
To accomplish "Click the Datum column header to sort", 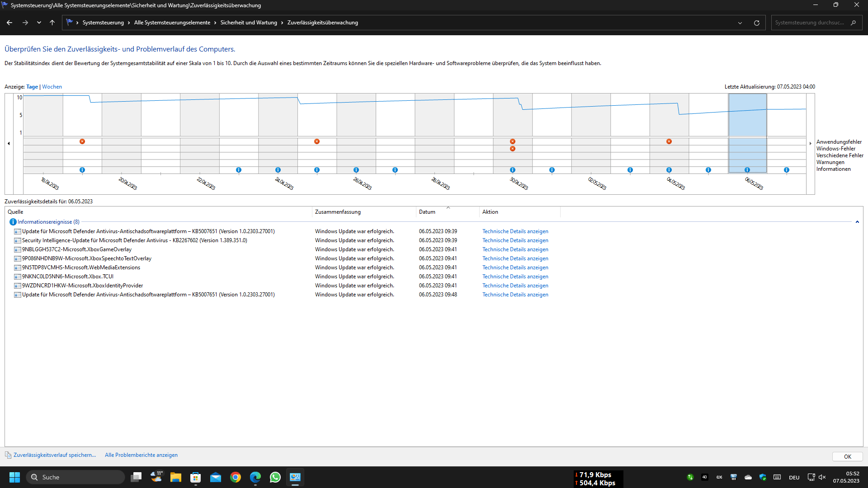I will 427,211.
